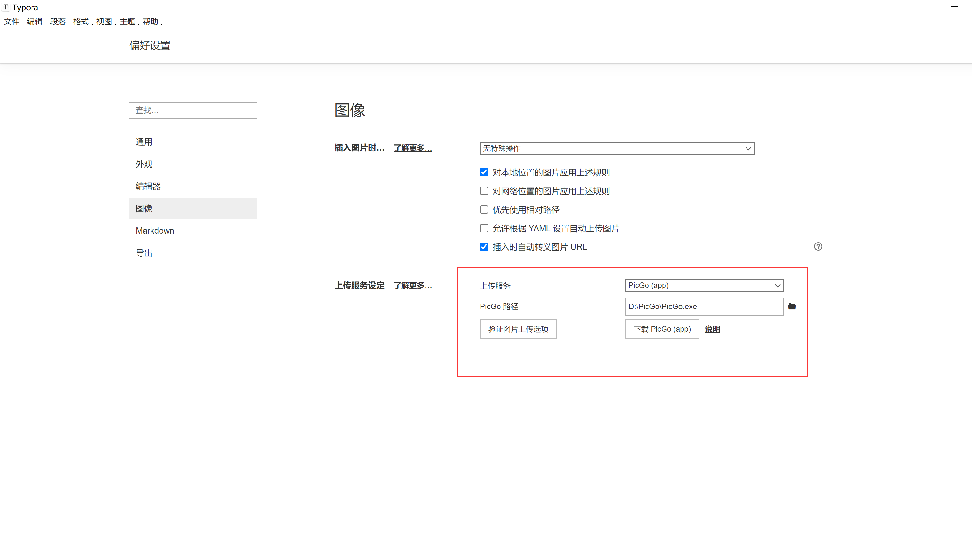Open the 段落 menu

tap(58, 22)
